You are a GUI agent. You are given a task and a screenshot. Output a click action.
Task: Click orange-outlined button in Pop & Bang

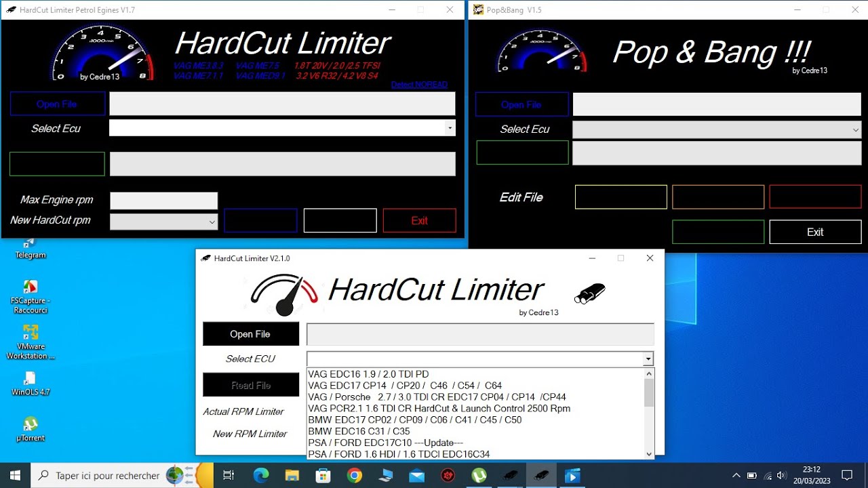[718, 197]
